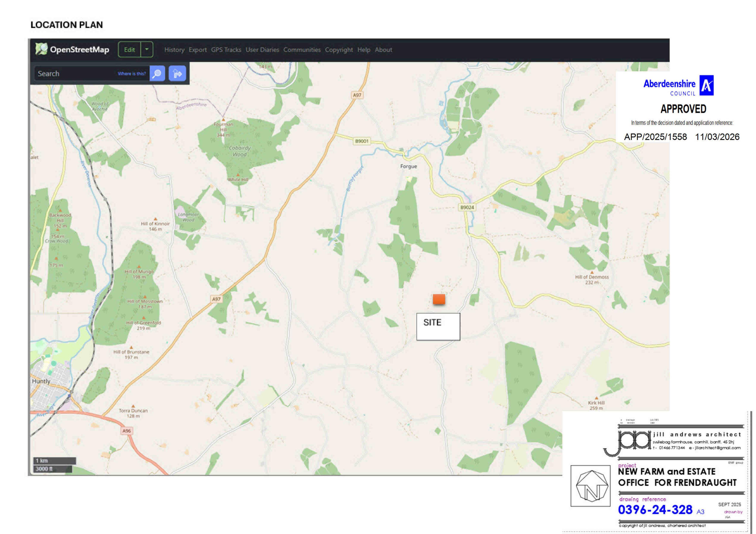The image size is (756, 534).
Task: Click the APPROVED stamp text
Action: (x=683, y=109)
